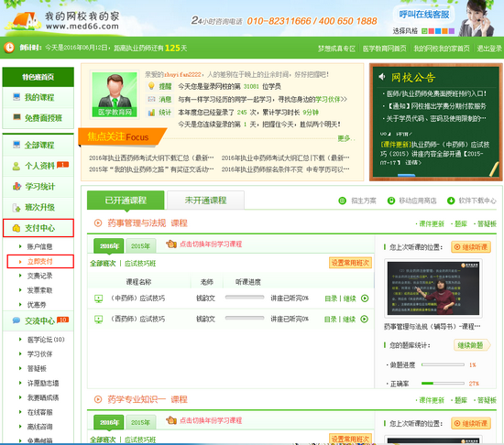
Task: Open the lecture video thumbnail
Action: pos(433,288)
